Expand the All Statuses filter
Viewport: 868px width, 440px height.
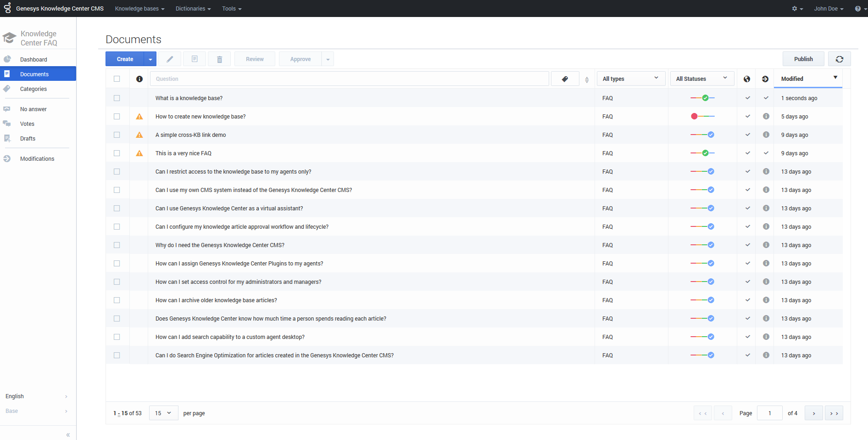701,79
